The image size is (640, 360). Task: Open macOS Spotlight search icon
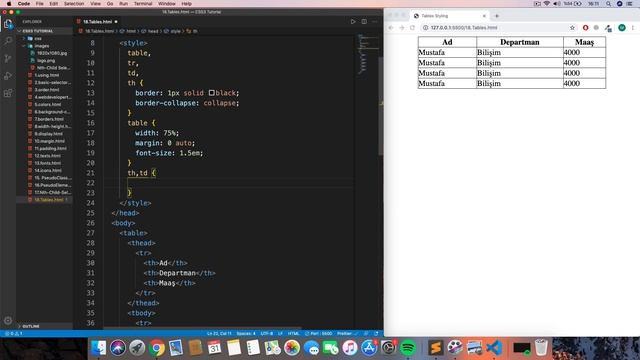point(609,4)
